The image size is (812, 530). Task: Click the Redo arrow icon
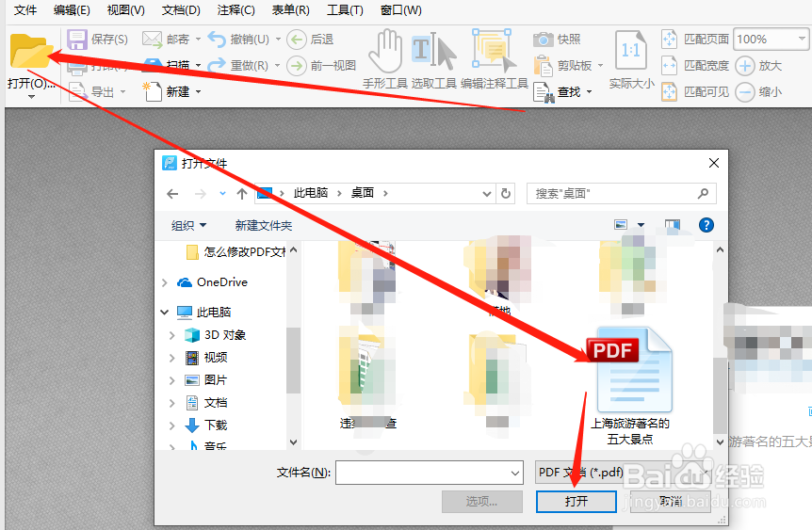tap(217, 65)
